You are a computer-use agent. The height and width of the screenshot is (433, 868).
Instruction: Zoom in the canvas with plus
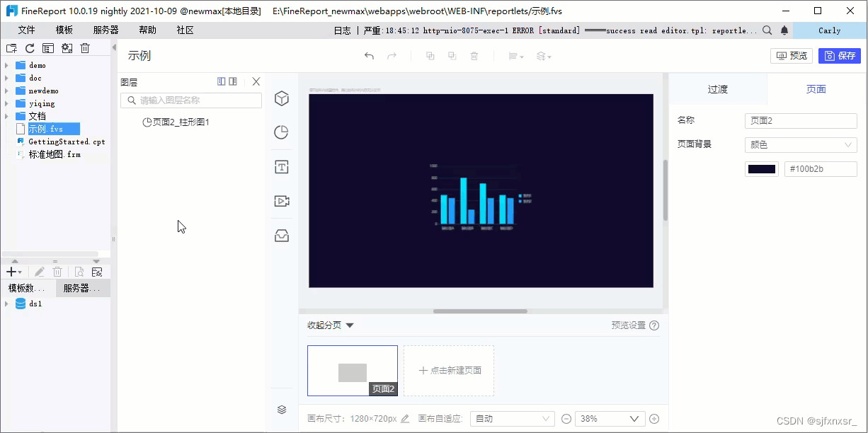pyautogui.click(x=654, y=419)
